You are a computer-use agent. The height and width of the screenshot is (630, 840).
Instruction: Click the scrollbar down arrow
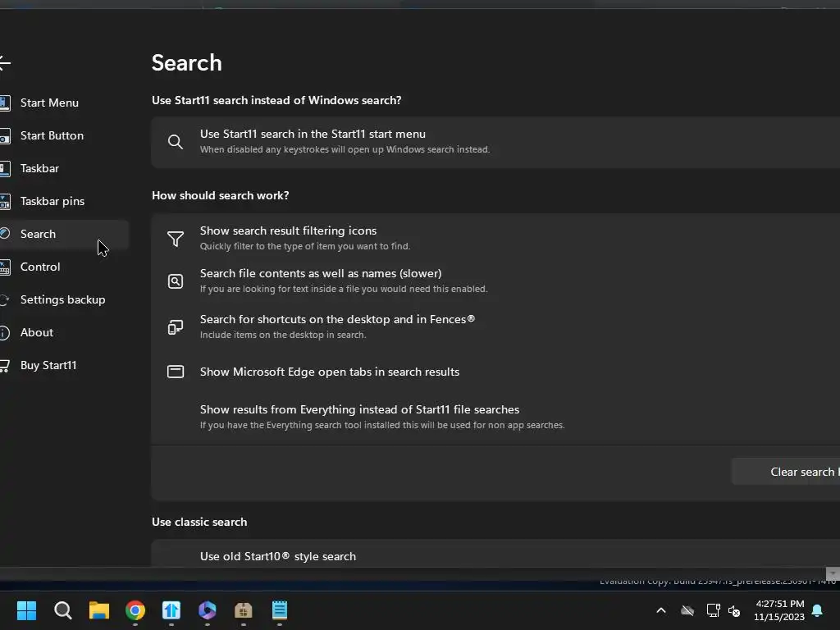(833, 573)
